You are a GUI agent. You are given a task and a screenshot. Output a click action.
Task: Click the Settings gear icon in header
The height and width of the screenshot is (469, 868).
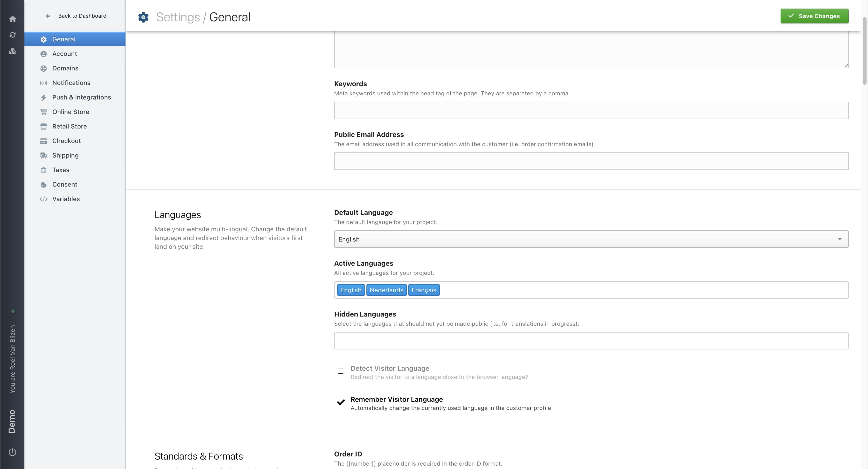click(143, 17)
